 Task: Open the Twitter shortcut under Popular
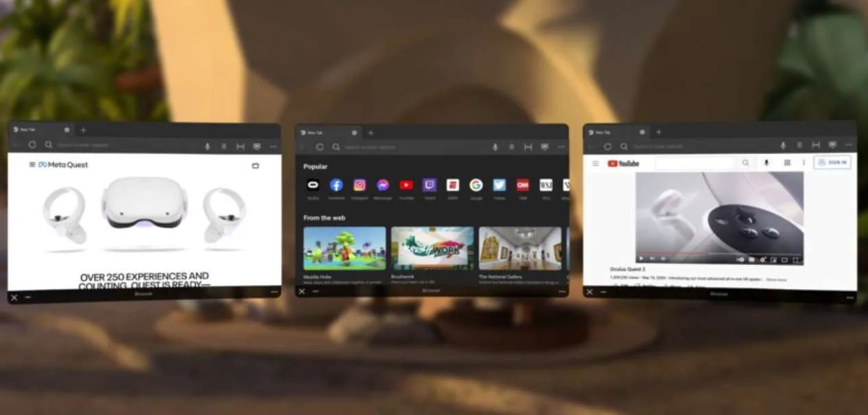click(x=499, y=185)
